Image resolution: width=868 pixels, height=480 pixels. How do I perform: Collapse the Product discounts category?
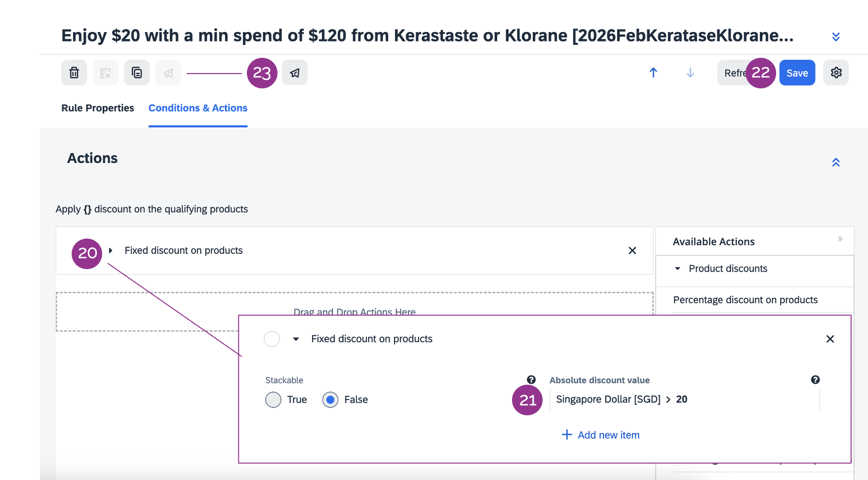[677, 269]
